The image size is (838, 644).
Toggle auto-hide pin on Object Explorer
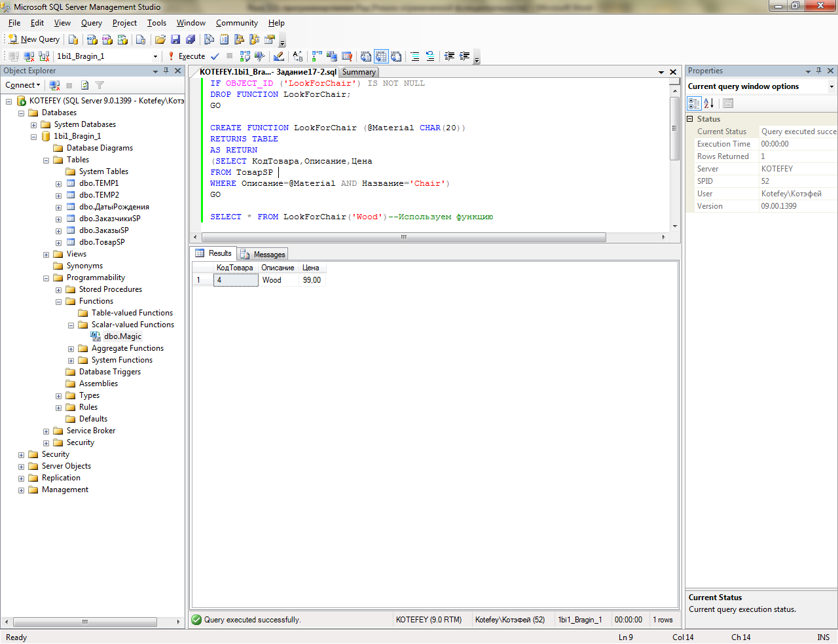click(166, 71)
